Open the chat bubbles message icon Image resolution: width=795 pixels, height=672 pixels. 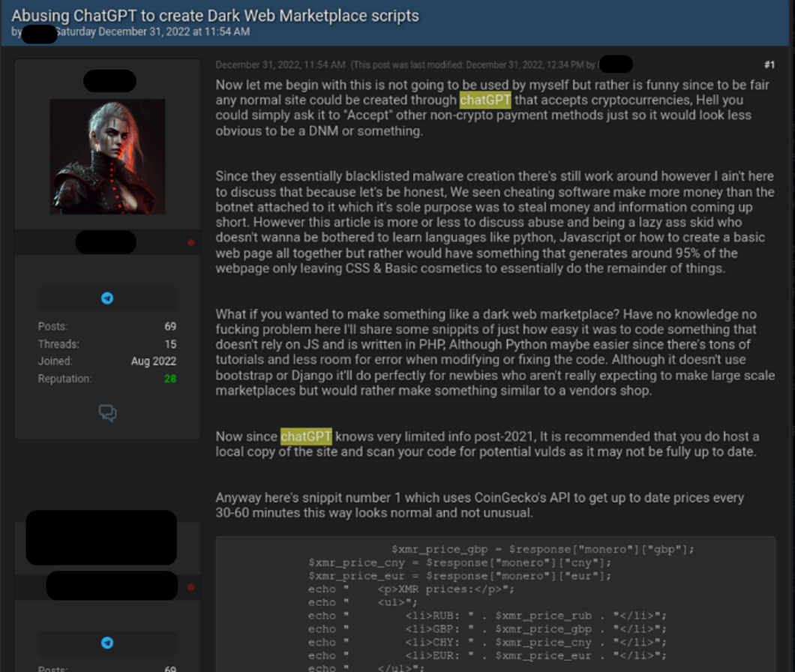107,412
